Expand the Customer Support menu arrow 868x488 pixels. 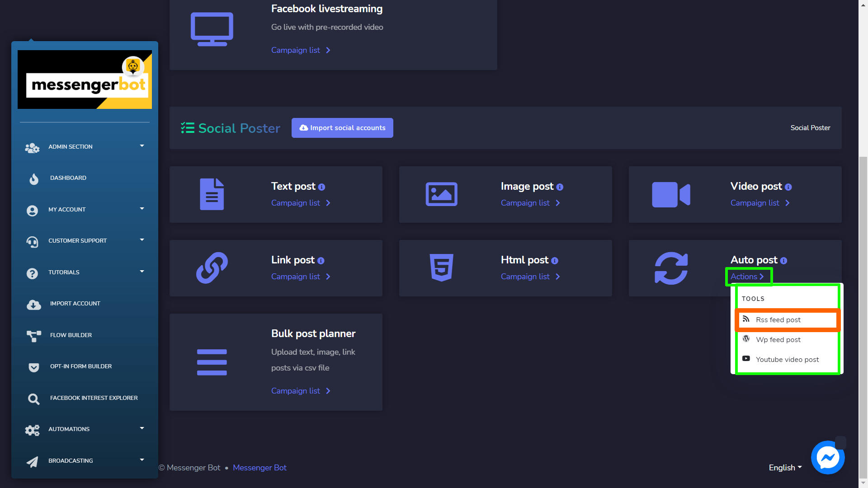[x=142, y=239]
